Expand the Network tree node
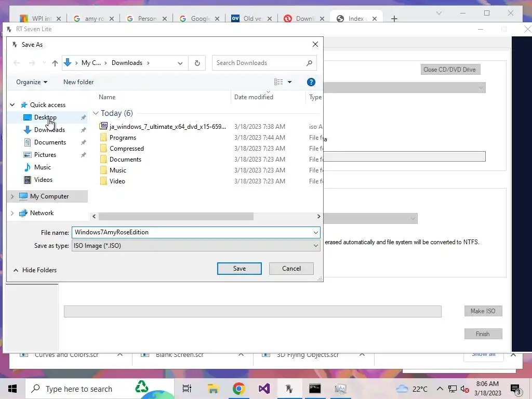Viewport: 532px width, 399px height. [x=12, y=213]
